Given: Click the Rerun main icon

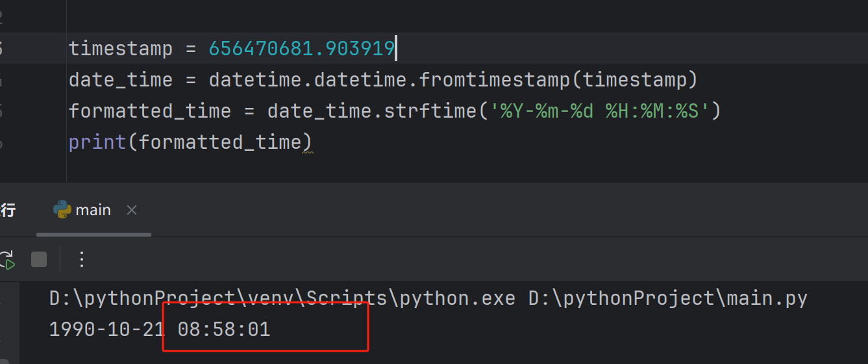Looking at the screenshot, I should (6, 259).
